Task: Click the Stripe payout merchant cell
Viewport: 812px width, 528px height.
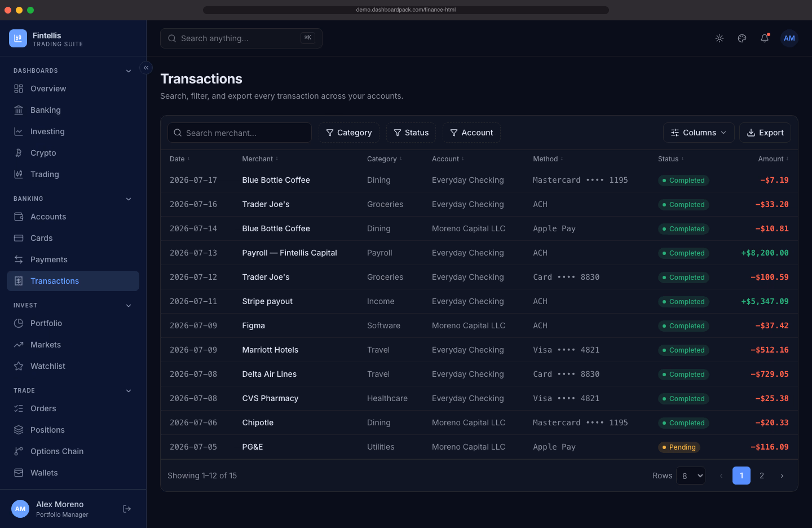Action: (267, 301)
